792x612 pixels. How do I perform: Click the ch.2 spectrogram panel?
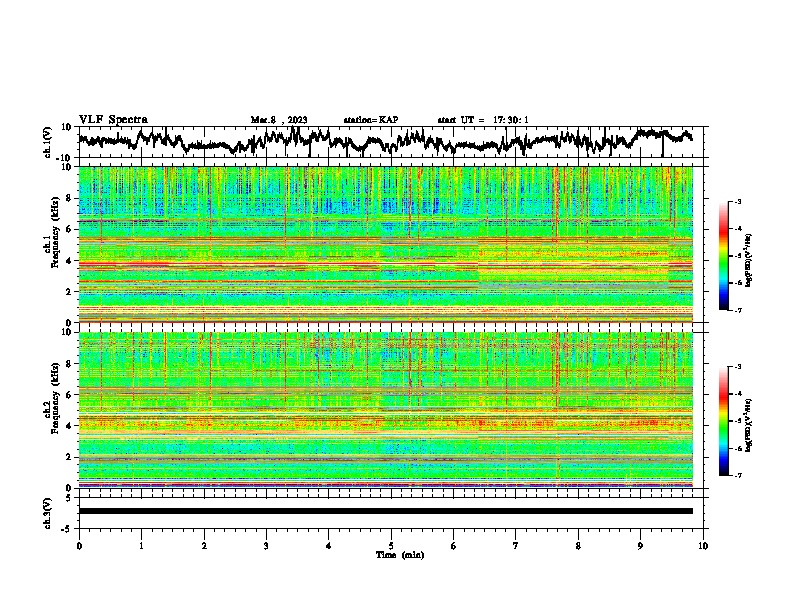385,410
